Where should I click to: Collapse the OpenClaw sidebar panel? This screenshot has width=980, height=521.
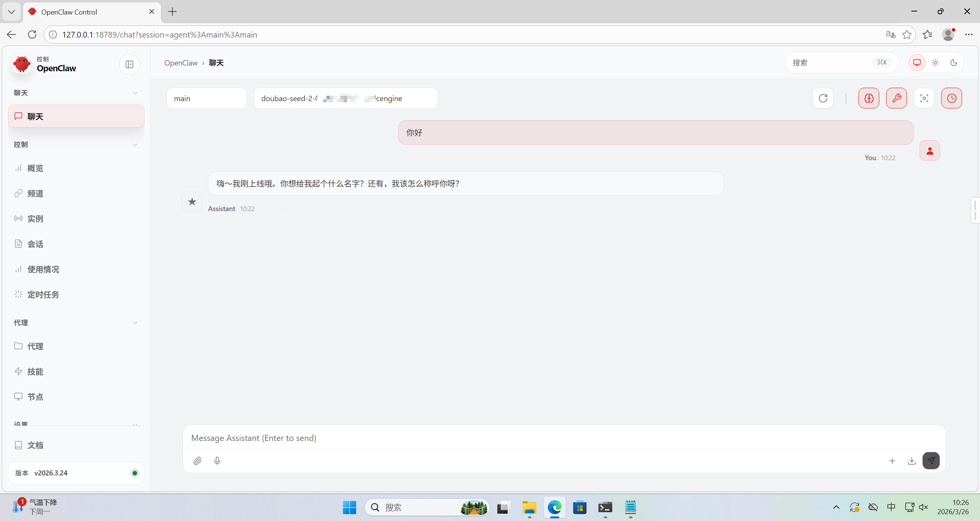129,64
